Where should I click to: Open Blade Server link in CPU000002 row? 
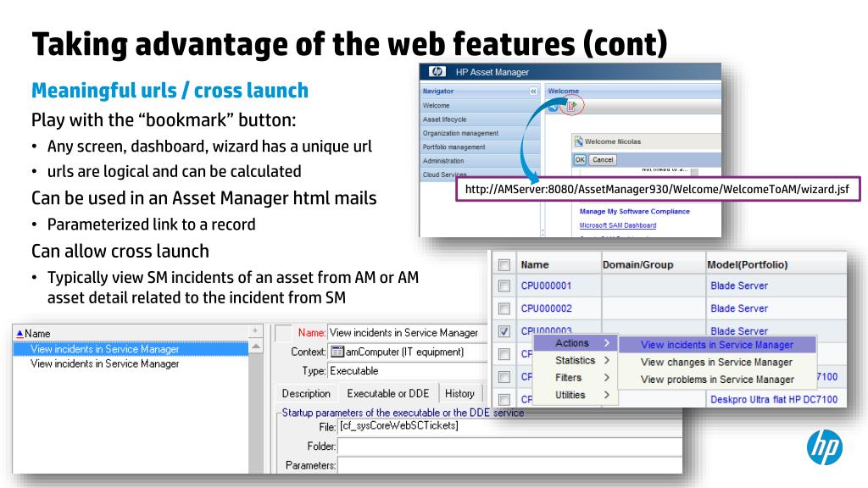tap(739, 308)
